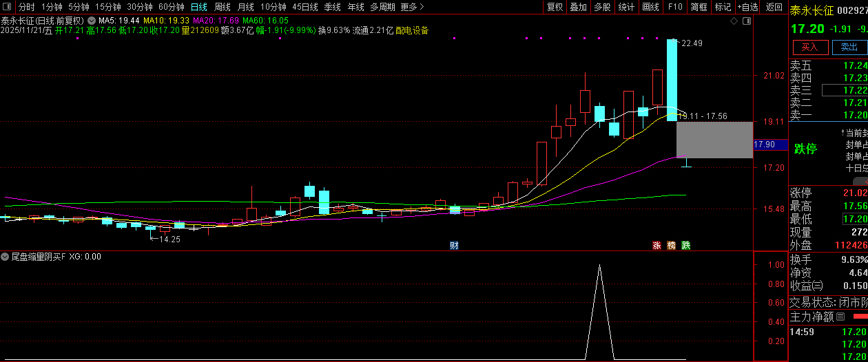Expand the MA indicator settings dropdown arrow
Viewport: 868px width, 362px height.
click(x=92, y=21)
